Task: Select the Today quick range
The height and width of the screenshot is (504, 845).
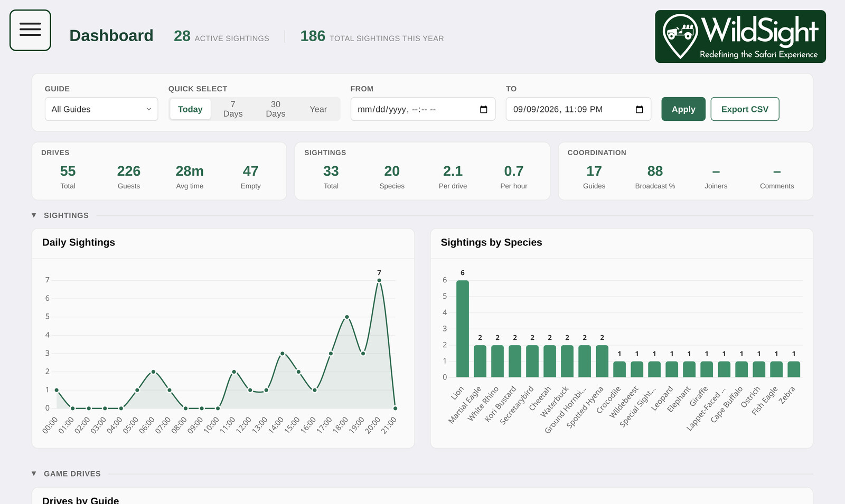Action: click(x=190, y=109)
